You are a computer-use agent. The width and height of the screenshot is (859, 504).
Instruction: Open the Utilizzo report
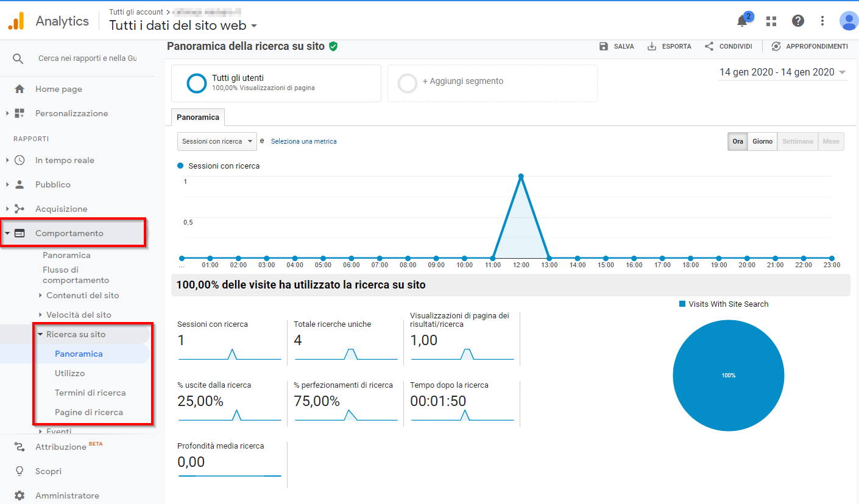click(x=70, y=373)
